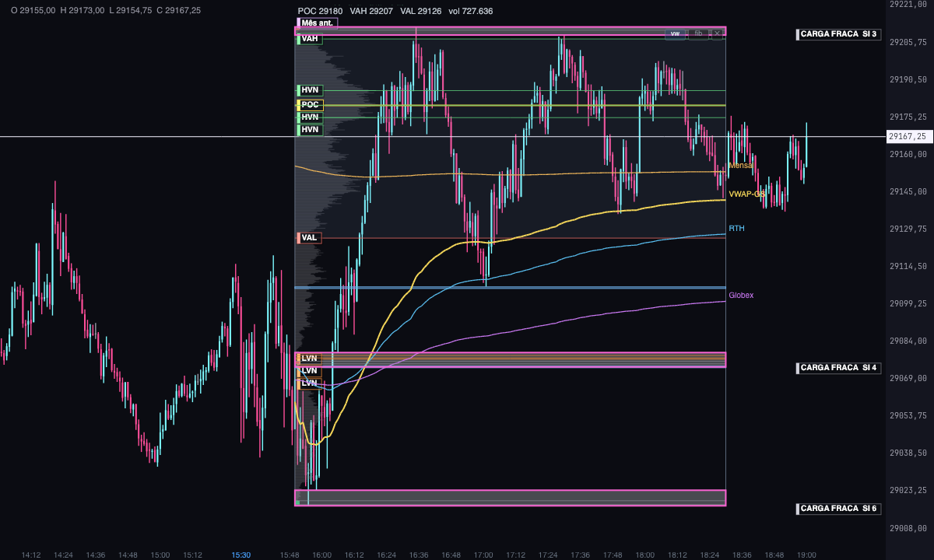Select the VWAP-GS line label

click(x=747, y=194)
